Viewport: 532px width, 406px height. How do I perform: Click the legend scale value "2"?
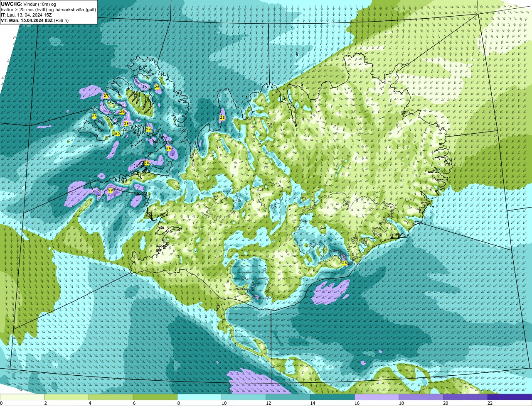coord(45,403)
